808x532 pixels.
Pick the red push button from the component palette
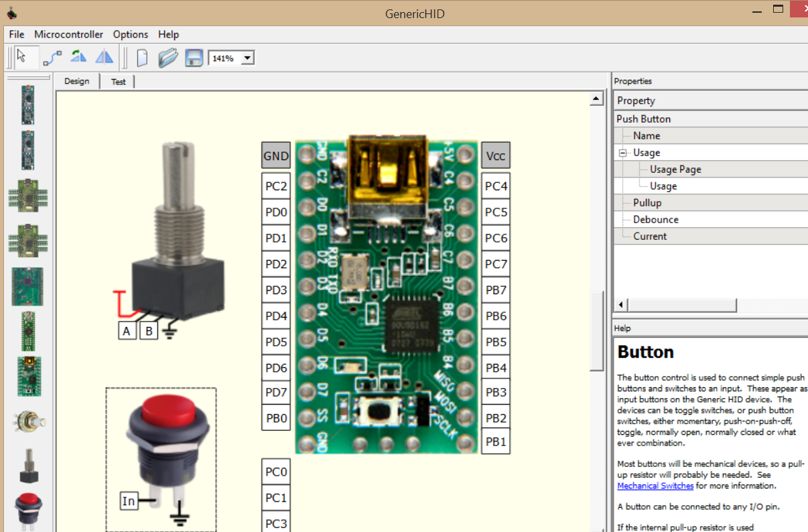tap(27, 507)
